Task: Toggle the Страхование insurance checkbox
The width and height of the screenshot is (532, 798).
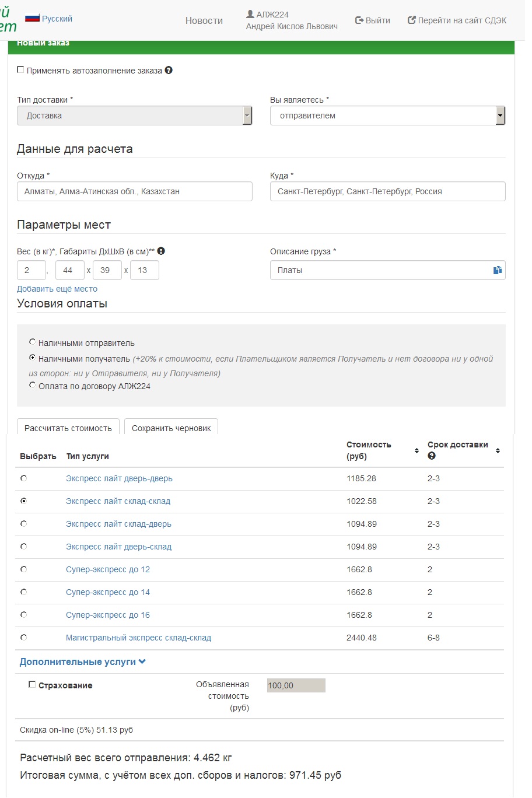Action: [32, 685]
